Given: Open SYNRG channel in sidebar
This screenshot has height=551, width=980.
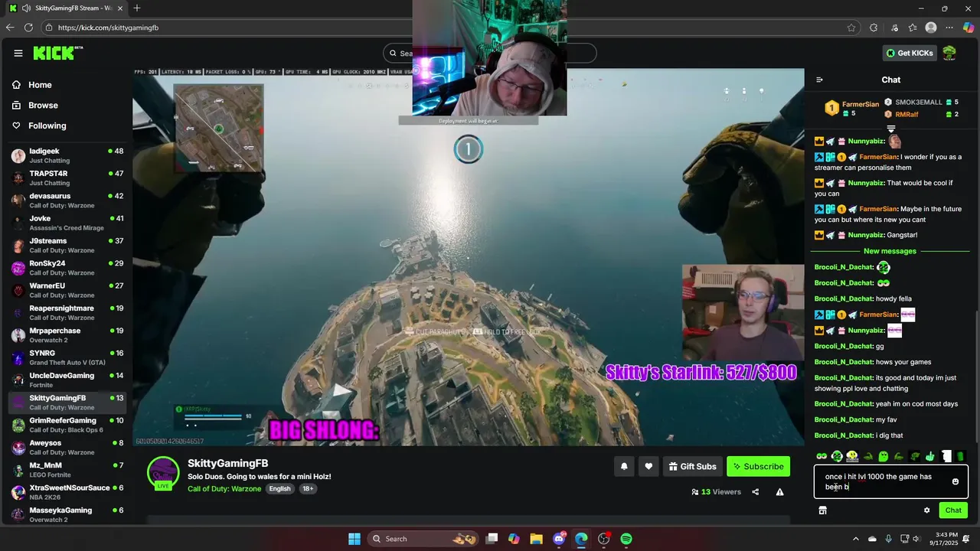Looking at the screenshot, I should click(69, 358).
